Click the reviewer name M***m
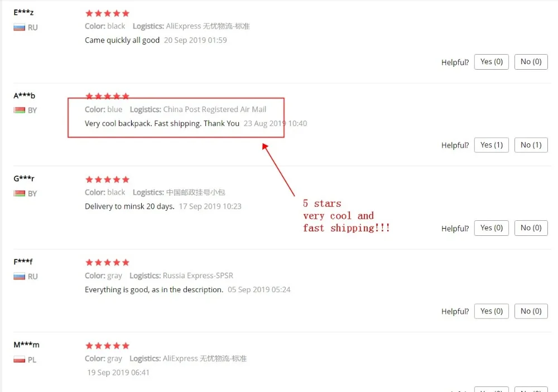This screenshot has height=392, width=558. [x=26, y=345]
